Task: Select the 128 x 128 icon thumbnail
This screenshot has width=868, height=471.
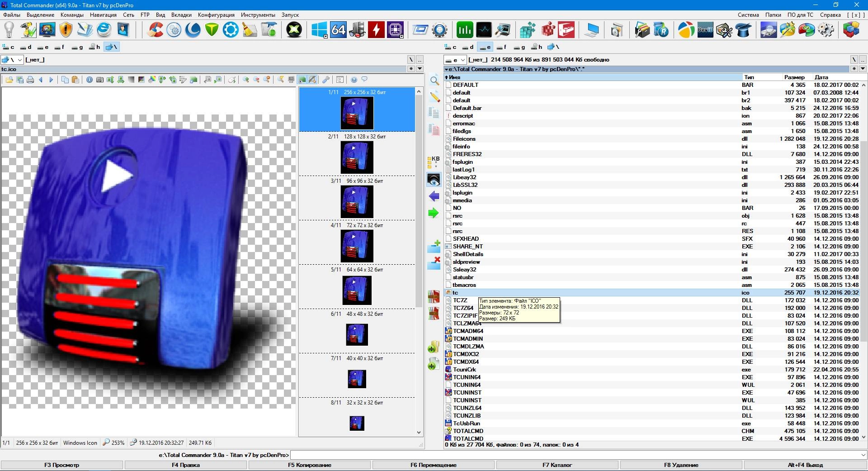Action: pos(357,153)
